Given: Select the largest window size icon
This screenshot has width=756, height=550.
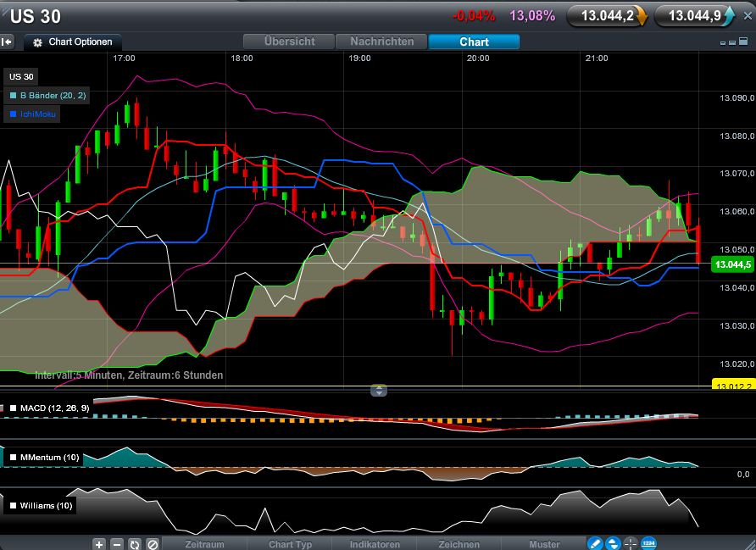Looking at the screenshot, I should [743, 42].
